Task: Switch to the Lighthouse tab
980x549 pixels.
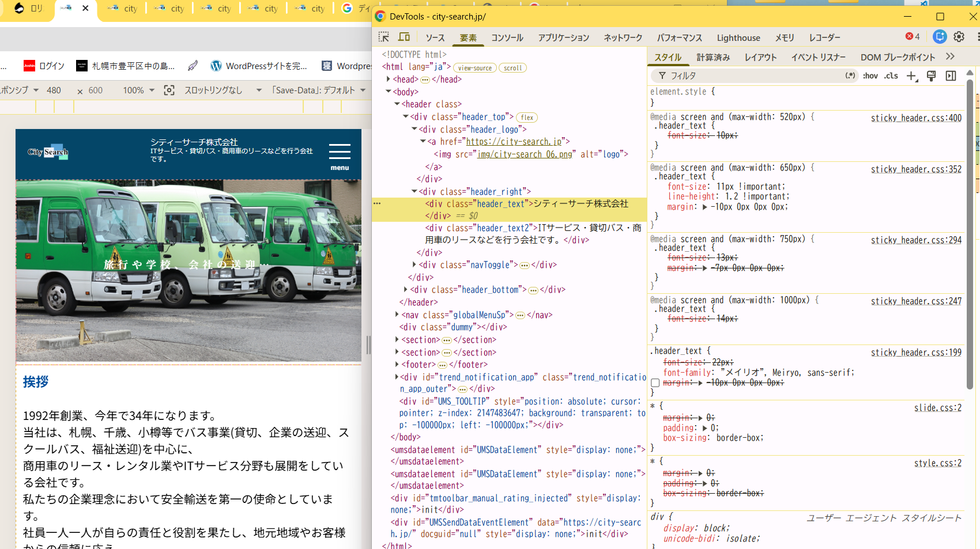Action: [x=738, y=38]
